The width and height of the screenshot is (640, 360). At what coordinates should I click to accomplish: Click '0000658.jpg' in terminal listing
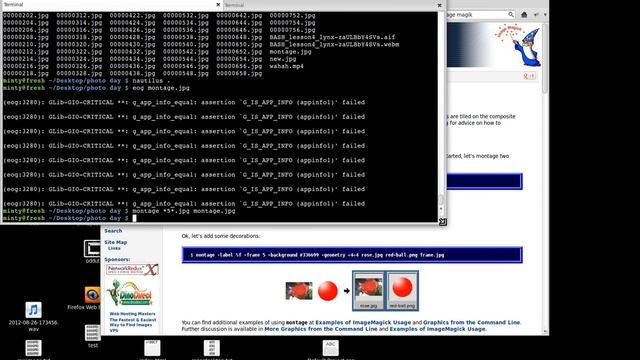[239, 73]
